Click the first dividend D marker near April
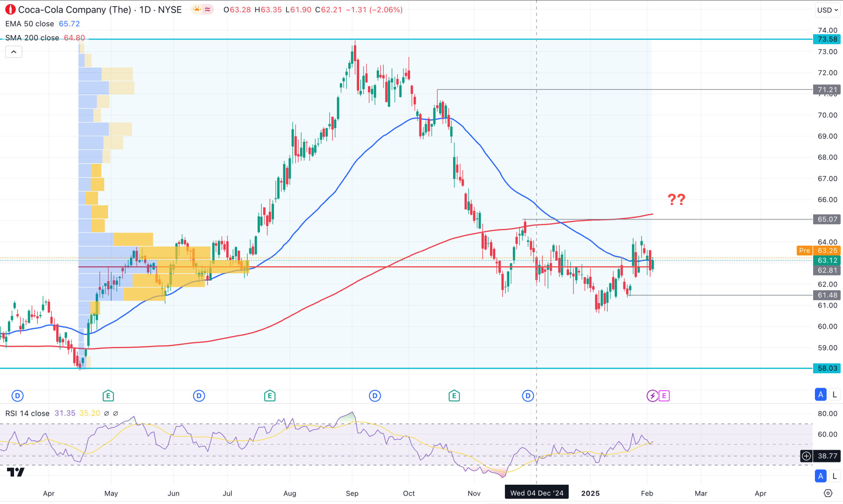 17,396
